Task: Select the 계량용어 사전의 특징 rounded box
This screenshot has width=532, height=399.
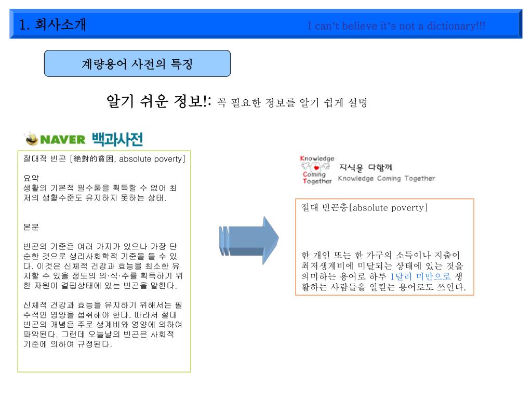Action: pyautogui.click(x=137, y=63)
